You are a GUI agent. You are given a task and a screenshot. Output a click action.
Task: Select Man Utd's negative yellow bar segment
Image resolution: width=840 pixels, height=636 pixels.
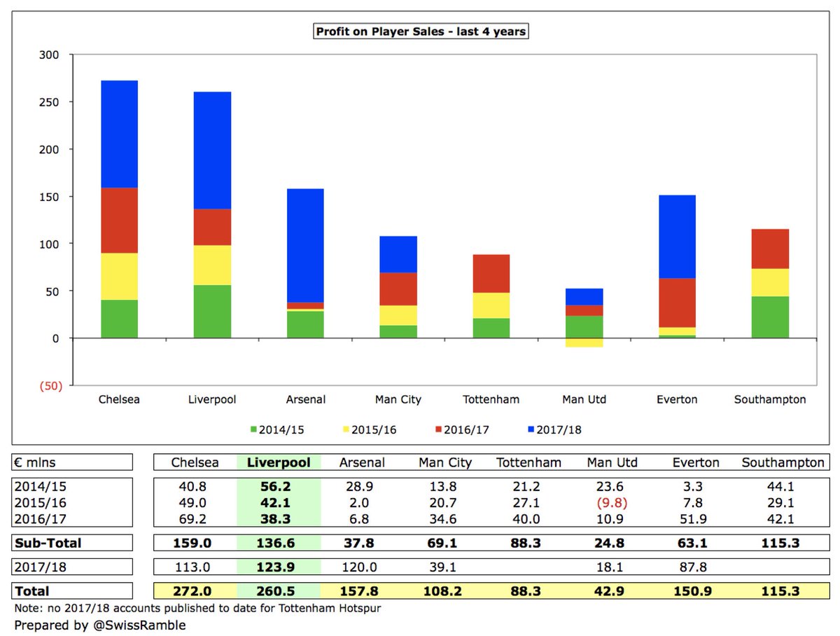584,343
